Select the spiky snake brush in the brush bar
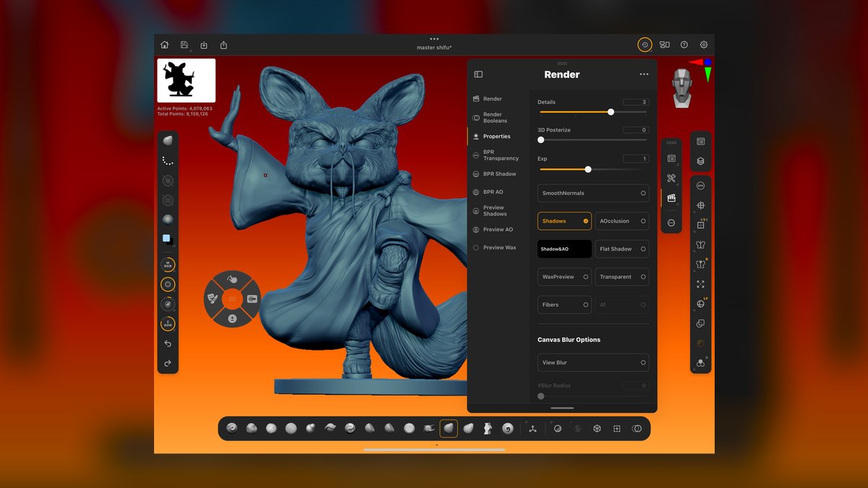Viewport: 868px width, 488px height. [x=429, y=429]
